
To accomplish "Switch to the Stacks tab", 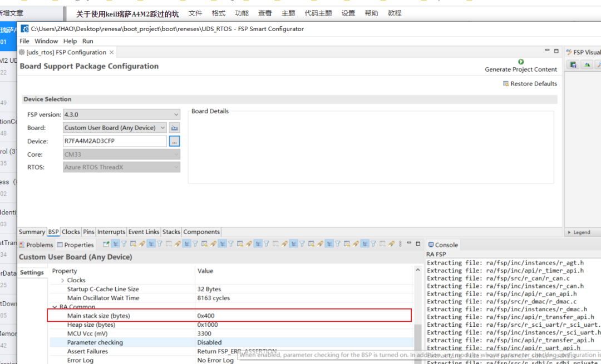I will click(171, 232).
